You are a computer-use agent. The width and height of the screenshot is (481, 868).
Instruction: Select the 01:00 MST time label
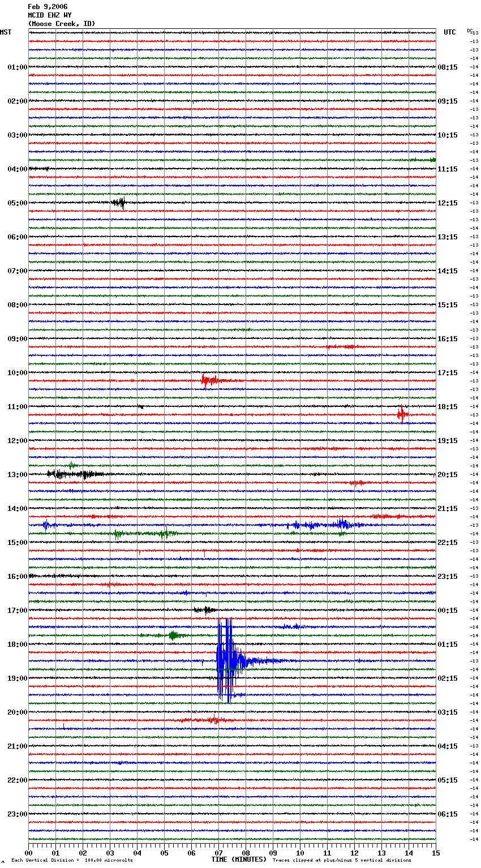(18, 67)
